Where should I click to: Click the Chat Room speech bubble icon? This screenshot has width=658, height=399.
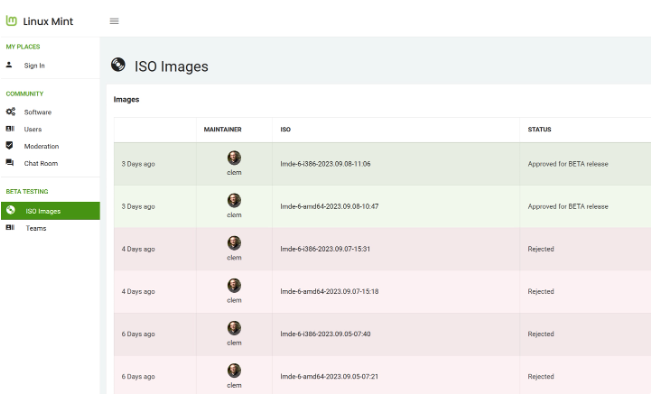[10, 163]
